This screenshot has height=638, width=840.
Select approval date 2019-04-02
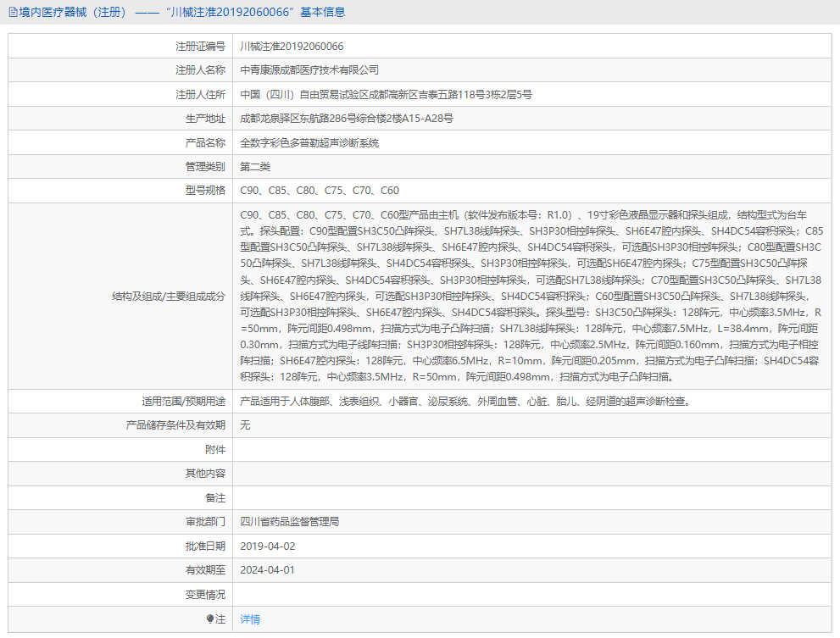pos(267,546)
